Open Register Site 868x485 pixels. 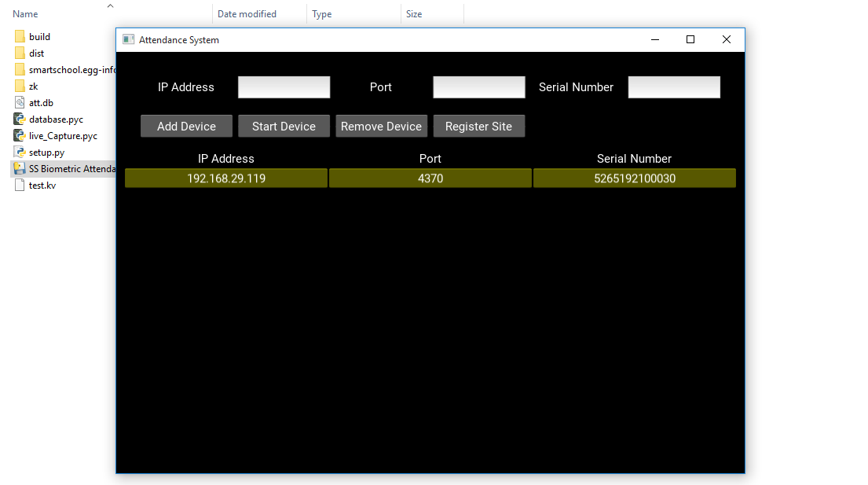click(x=478, y=127)
